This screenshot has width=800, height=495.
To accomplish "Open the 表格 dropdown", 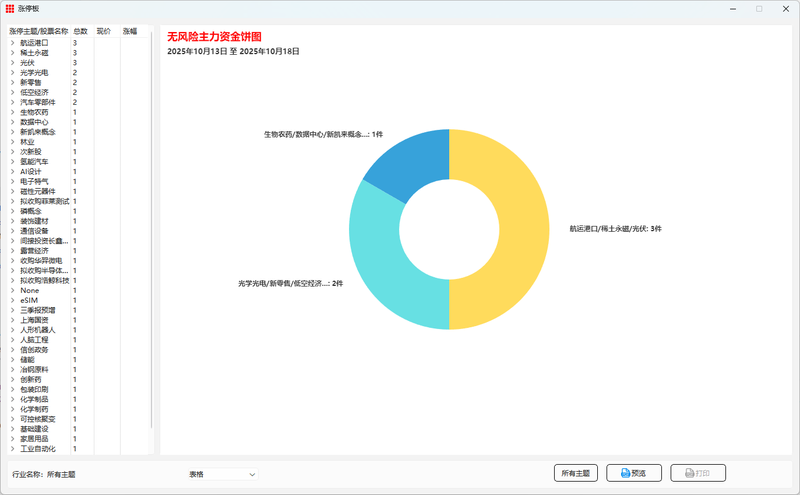I will click(x=223, y=474).
